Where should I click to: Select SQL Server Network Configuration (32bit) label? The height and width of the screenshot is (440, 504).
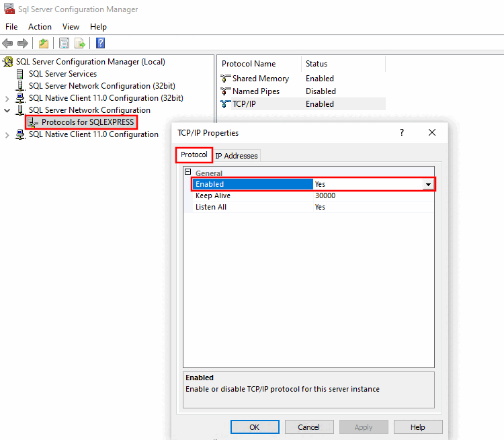tap(102, 86)
